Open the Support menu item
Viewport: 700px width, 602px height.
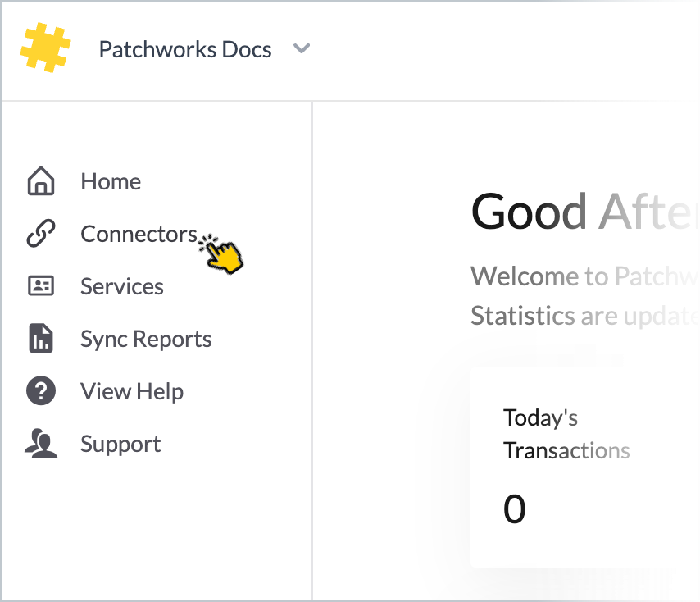tap(120, 445)
